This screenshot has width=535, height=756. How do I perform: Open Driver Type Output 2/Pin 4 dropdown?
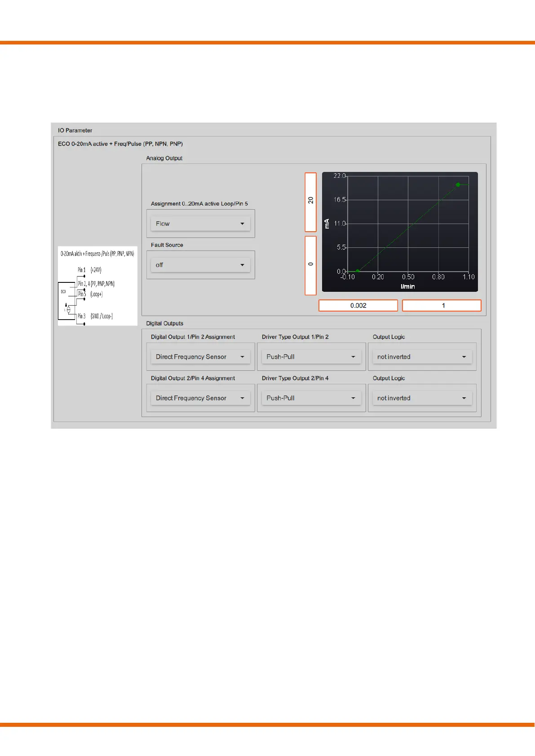point(311,398)
